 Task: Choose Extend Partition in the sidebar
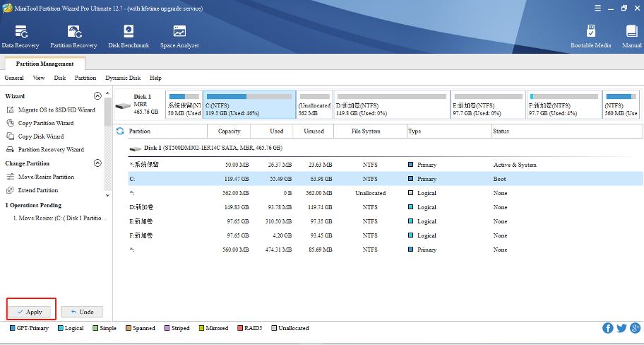pos(32,190)
